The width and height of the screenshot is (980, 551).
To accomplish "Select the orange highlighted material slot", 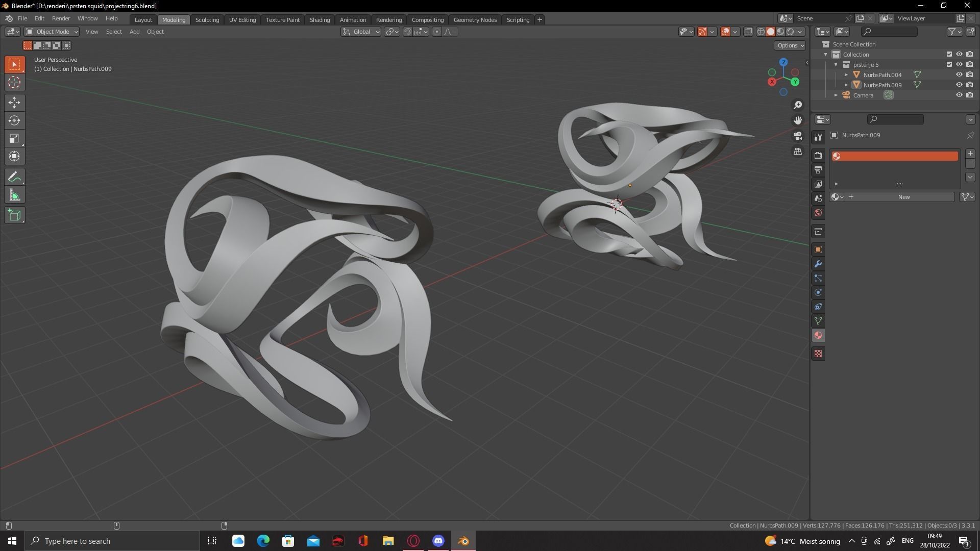I will [894, 156].
